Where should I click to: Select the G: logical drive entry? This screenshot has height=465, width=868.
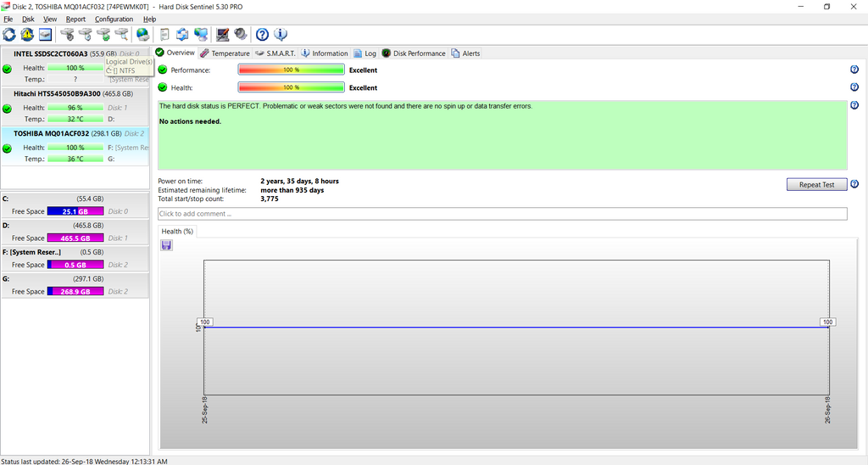(x=75, y=285)
